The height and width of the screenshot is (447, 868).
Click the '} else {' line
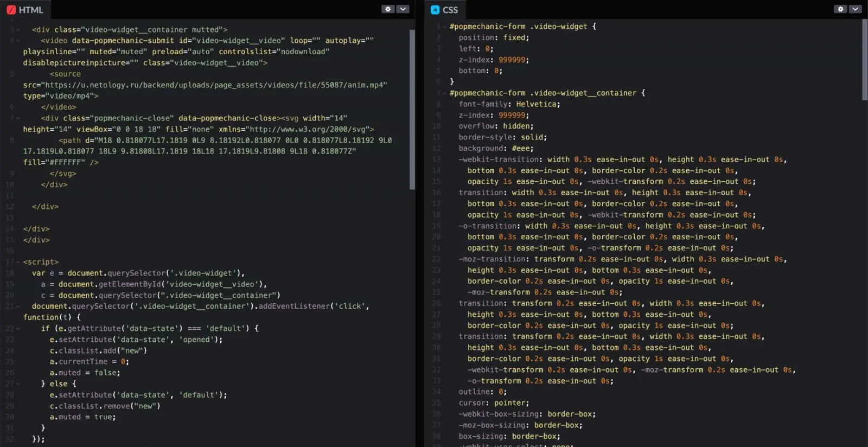(59, 384)
